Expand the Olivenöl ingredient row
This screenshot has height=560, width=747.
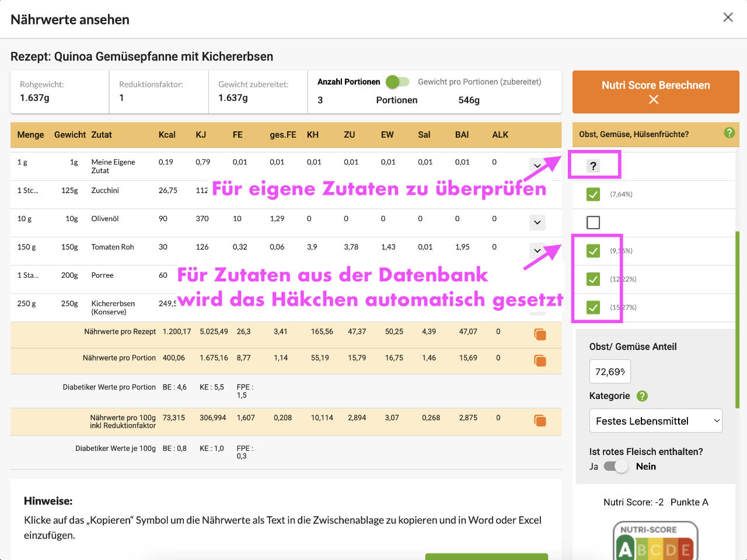pos(537,222)
